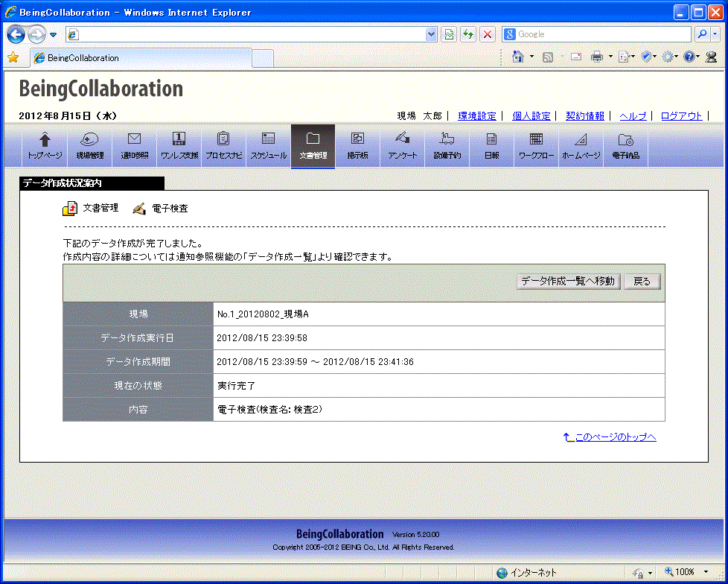Click the Print icon in toolbar

(597, 57)
